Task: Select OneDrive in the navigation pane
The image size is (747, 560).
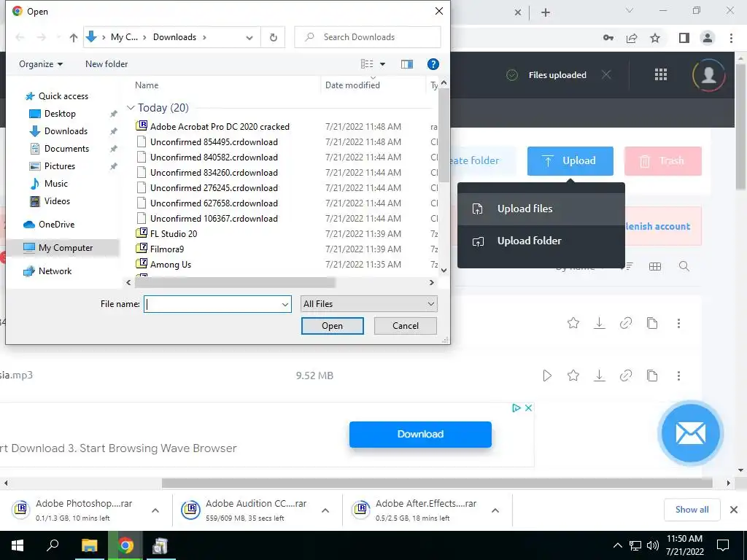Action: pyautogui.click(x=56, y=225)
